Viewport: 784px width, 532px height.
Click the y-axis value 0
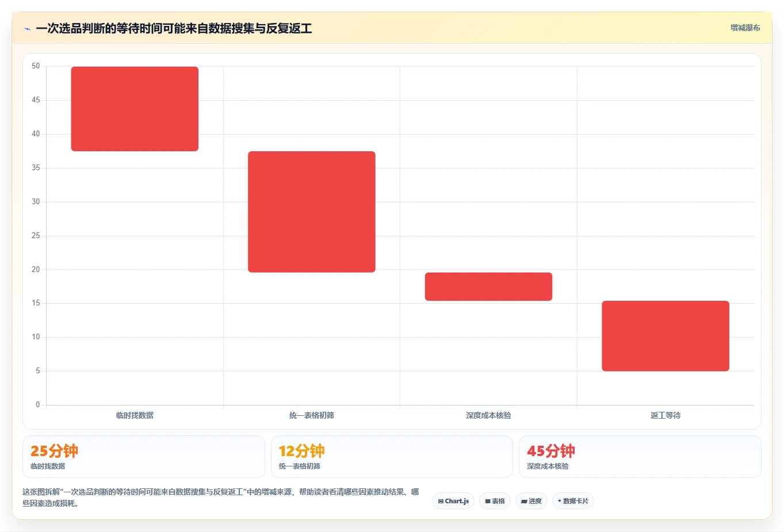(x=38, y=405)
